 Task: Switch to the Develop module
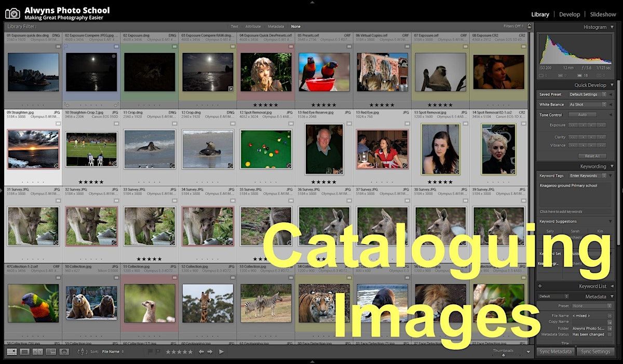click(x=570, y=15)
